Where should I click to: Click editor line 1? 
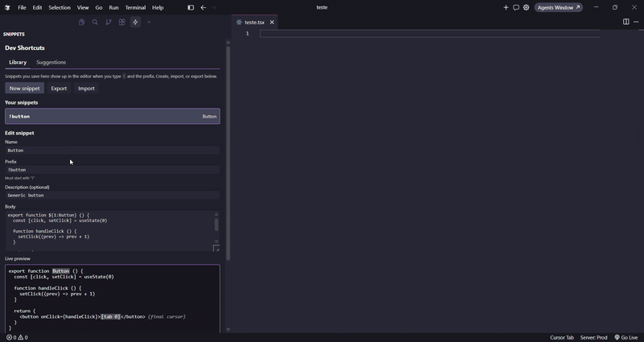(x=429, y=34)
